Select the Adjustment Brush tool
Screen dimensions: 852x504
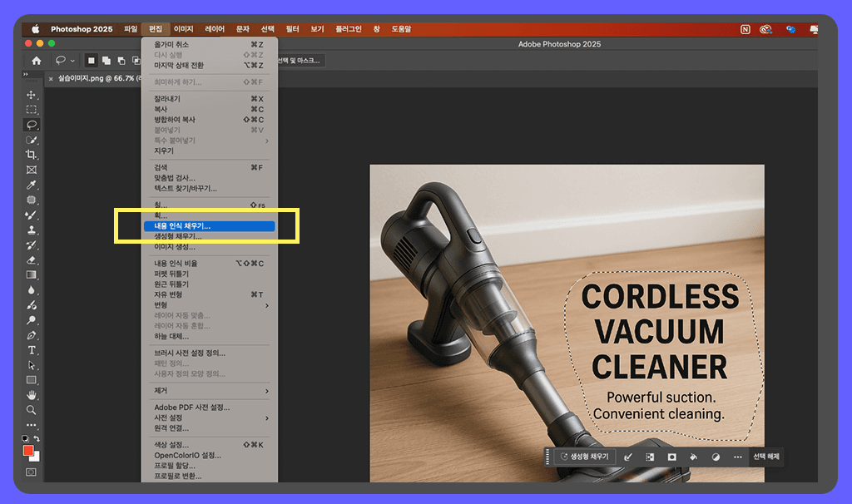tap(32, 305)
